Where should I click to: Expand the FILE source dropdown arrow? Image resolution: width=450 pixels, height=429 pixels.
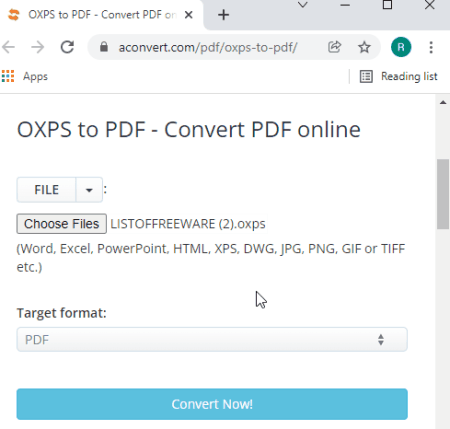[89, 190]
